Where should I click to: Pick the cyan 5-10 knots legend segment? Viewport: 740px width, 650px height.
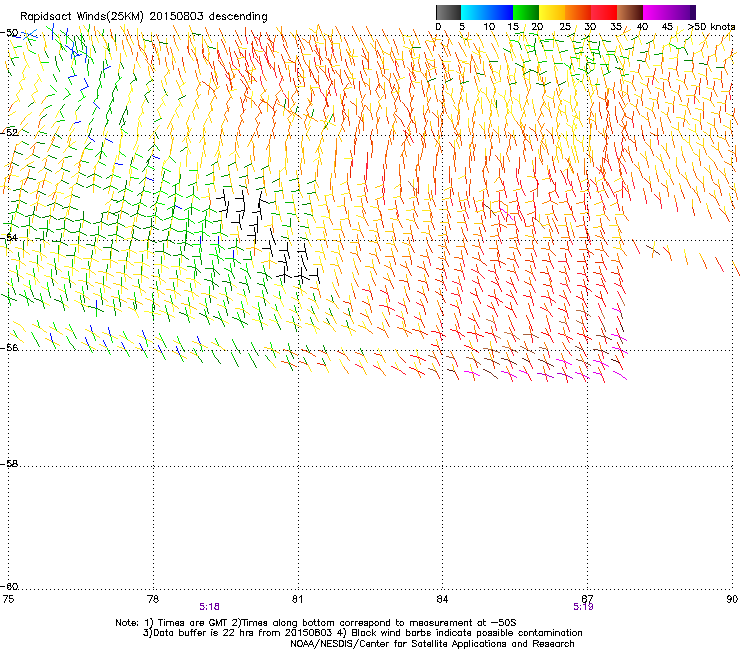(x=474, y=12)
